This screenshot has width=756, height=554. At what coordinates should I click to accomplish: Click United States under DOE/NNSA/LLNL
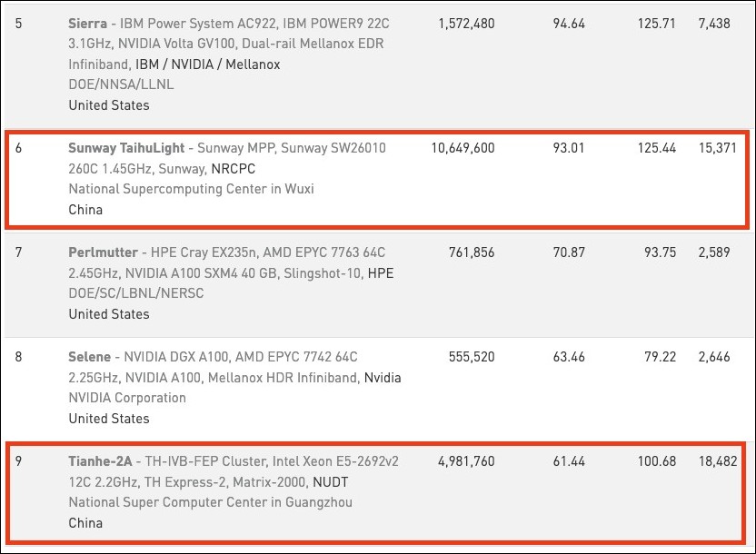point(109,105)
